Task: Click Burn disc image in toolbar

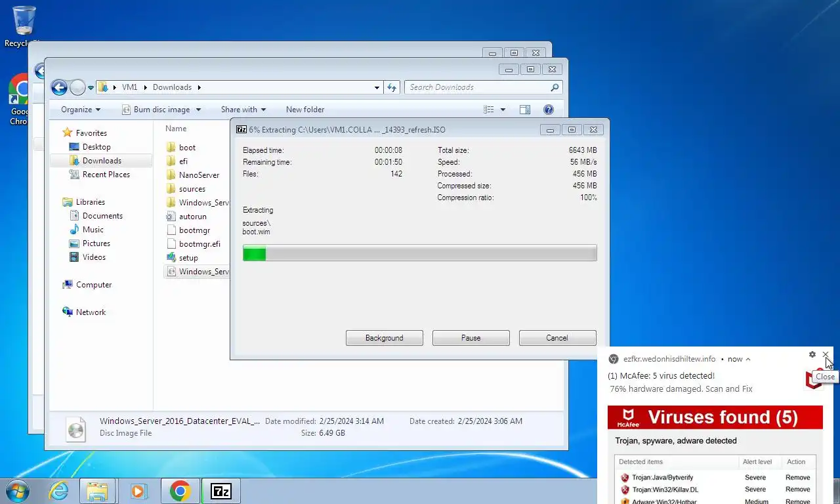Action: coord(161,110)
